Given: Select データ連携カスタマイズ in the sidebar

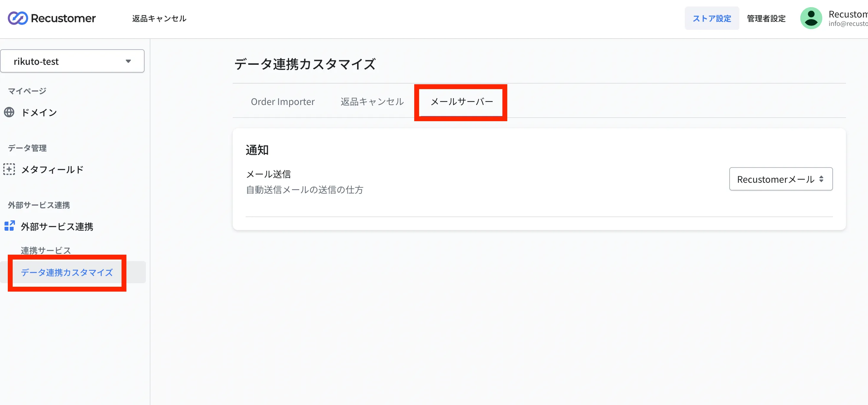Looking at the screenshot, I should [67, 272].
